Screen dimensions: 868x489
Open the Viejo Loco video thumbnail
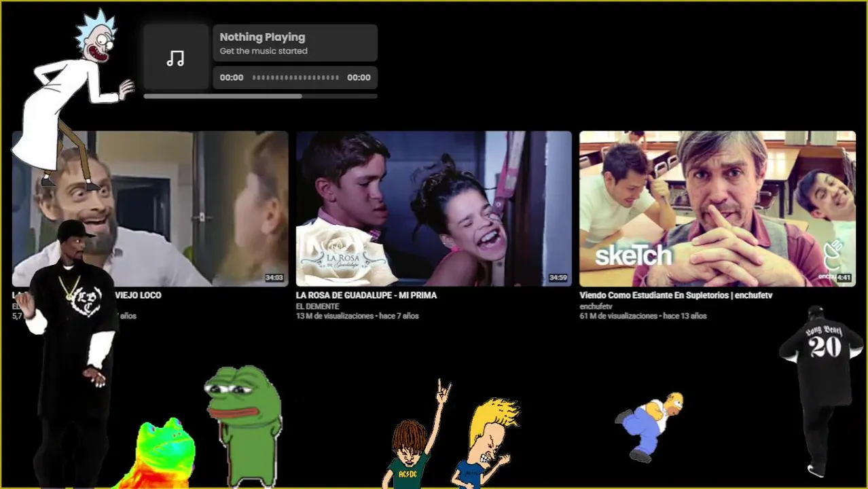click(150, 209)
